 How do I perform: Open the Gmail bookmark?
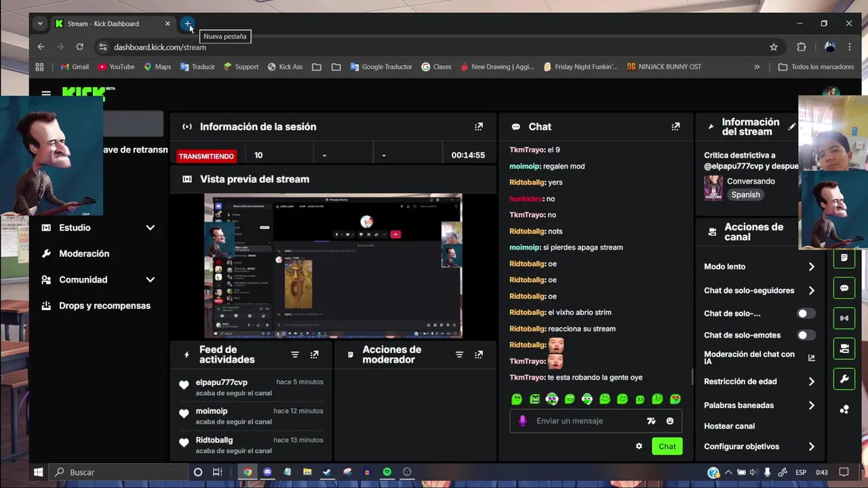75,66
